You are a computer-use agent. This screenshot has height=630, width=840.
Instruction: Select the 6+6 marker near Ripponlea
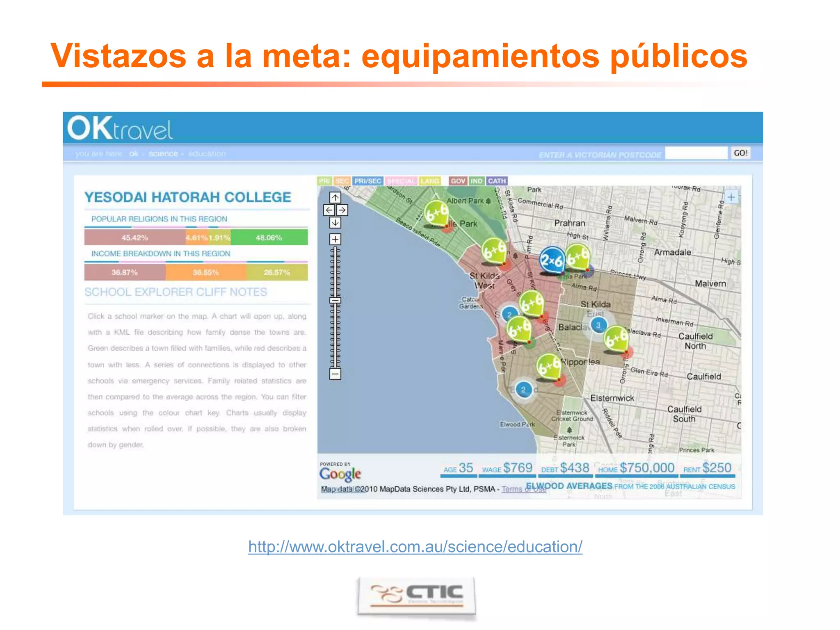549,367
